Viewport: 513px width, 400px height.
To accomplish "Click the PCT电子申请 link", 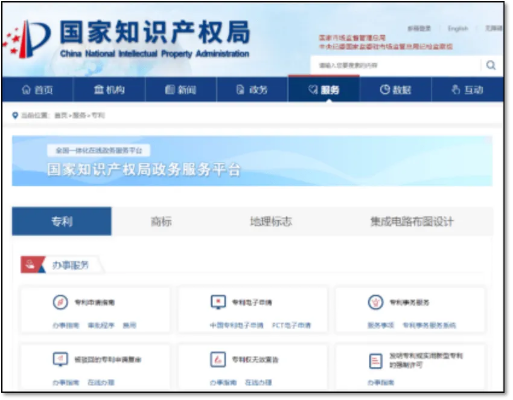I will click(292, 325).
